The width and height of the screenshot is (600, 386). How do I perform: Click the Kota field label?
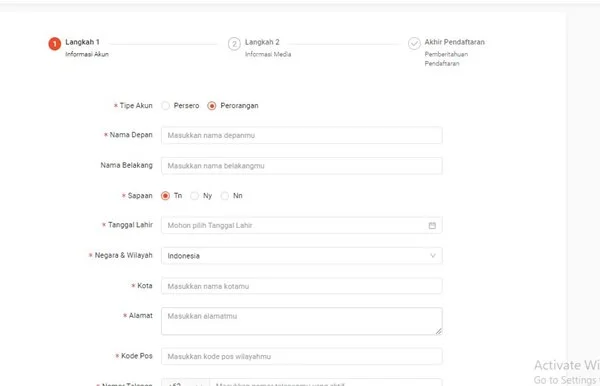(145, 286)
